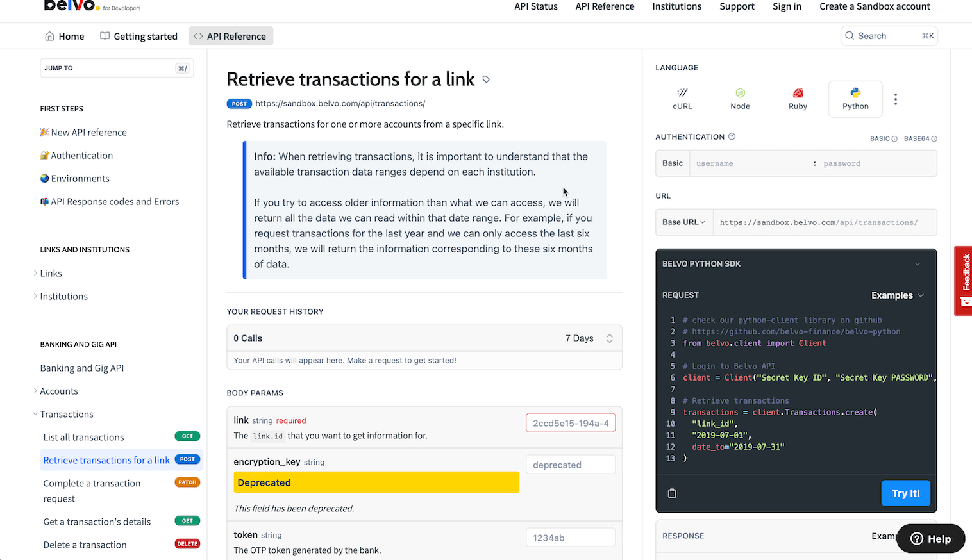Focus the Jump To field
The height and width of the screenshot is (560, 972).
tap(117, 68)
